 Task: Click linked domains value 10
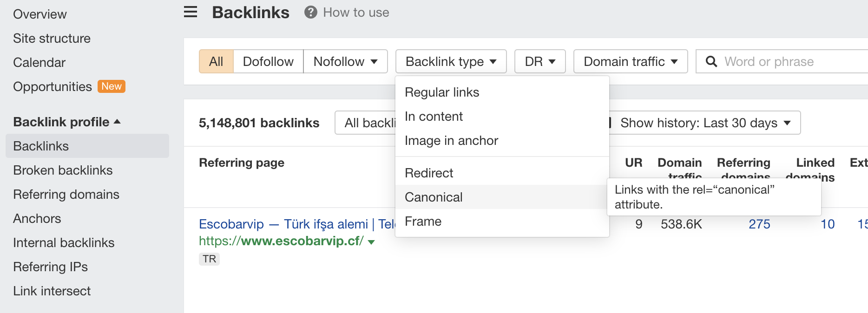[828, 224]
